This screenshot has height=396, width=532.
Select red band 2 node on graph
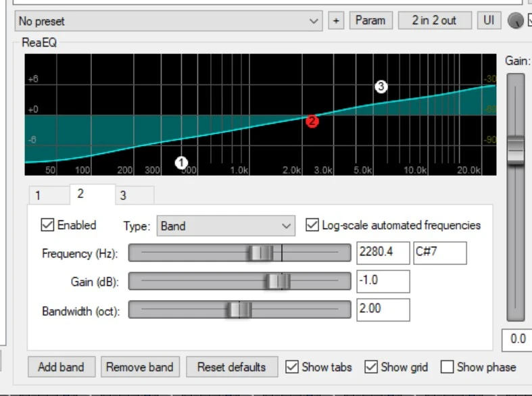click(312, 122)
